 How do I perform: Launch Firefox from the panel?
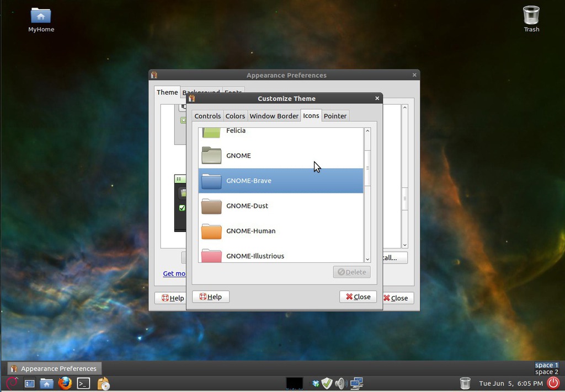pyautogui.click(x=65, y=383)
